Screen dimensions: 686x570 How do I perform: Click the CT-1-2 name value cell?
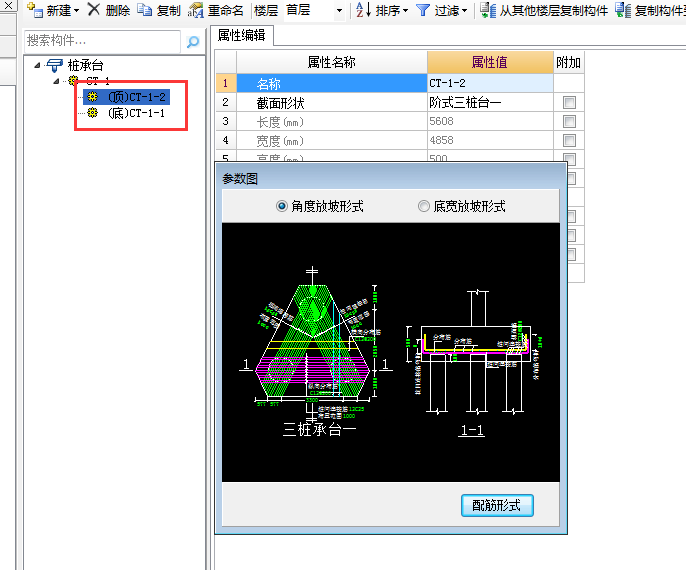click(490, 83)
